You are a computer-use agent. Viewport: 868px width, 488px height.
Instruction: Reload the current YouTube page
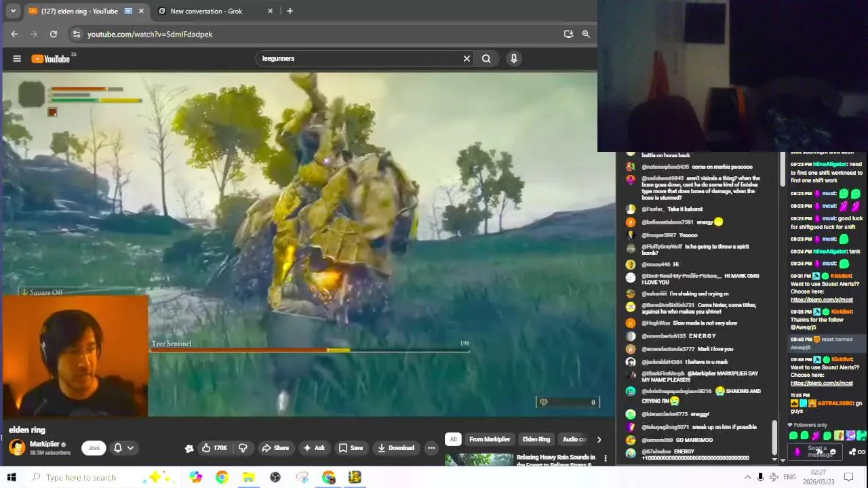53,34
